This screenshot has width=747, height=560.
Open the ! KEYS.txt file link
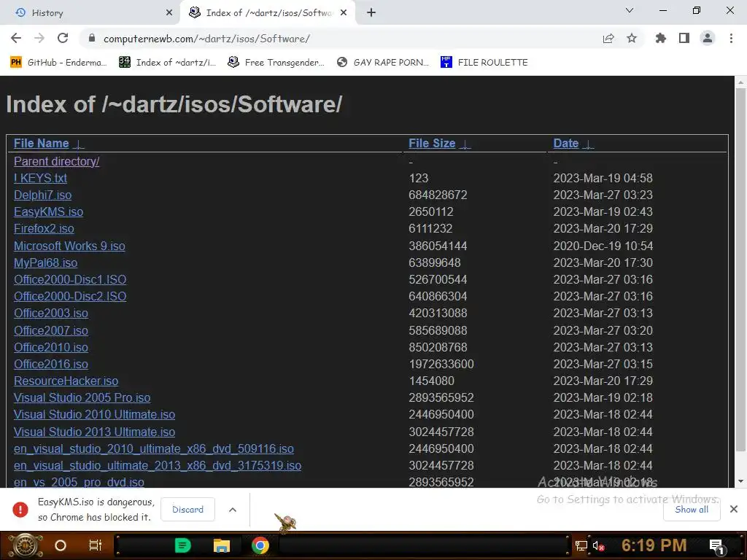click(40, 178)
